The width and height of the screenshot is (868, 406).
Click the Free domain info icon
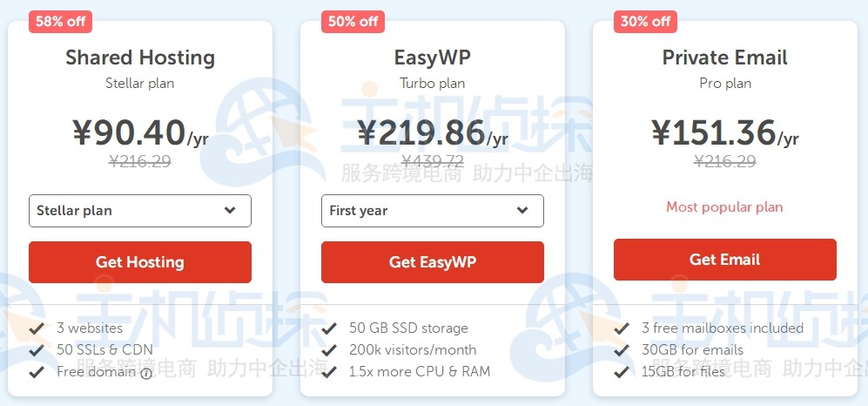click(146, 373)
